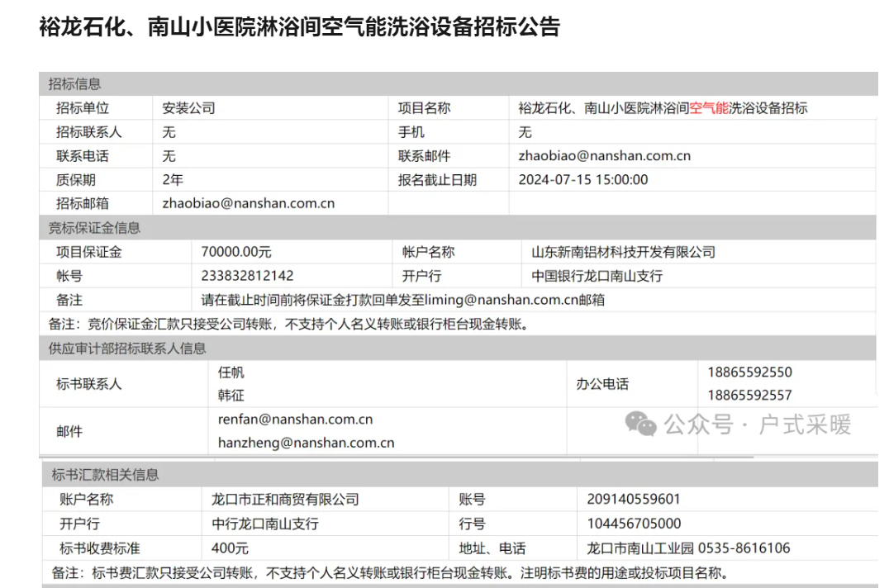Select account number 233832812142

tap(247, 276)
